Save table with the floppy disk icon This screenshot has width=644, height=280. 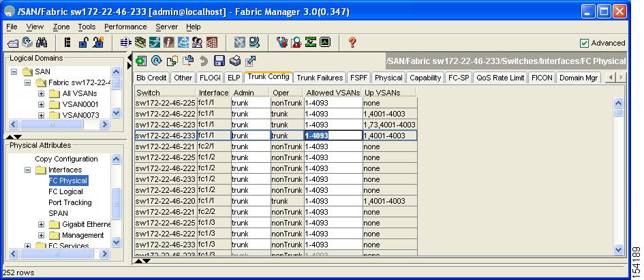pyautogui.click(x=219, y=61)
